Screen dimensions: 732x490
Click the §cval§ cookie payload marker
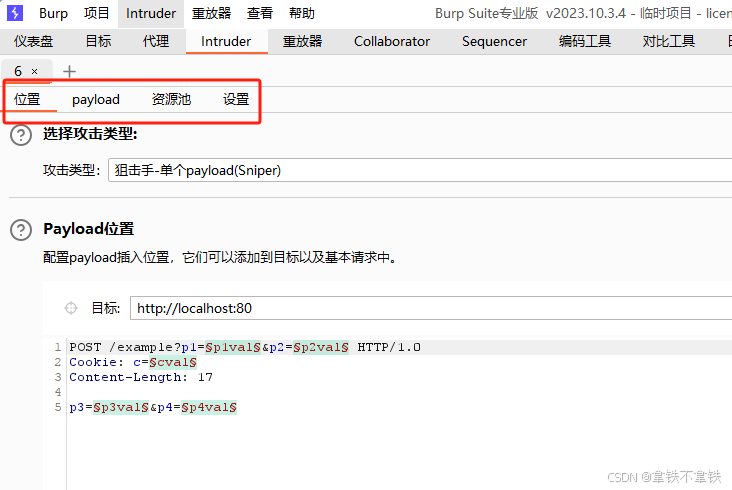(x=173, y=362)
